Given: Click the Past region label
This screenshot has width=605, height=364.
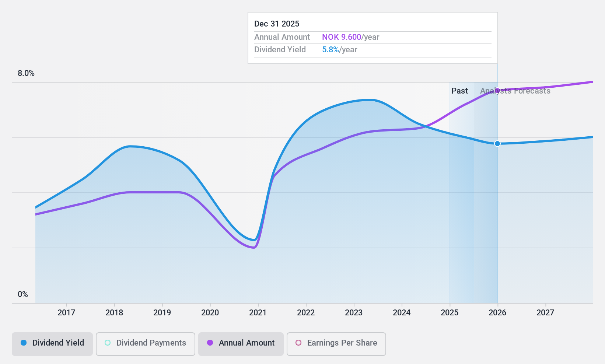Looking at the screenshot, I should pyautogui.click(x=460, y=91).
